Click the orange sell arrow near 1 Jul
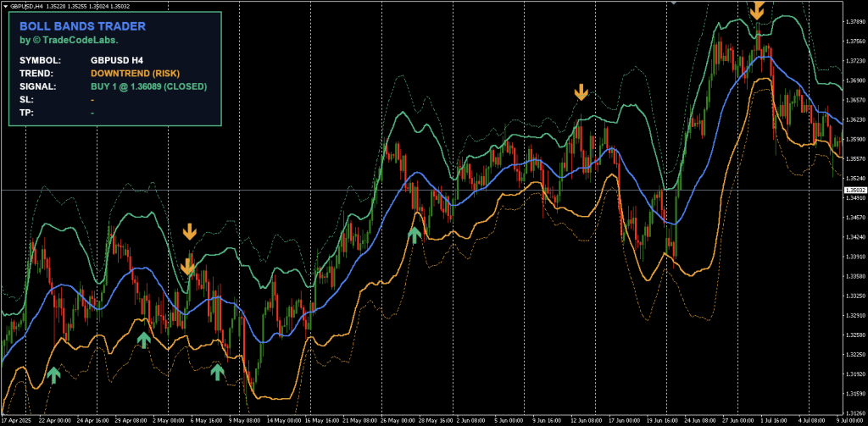Screen dimensions: 868x426 757,9
